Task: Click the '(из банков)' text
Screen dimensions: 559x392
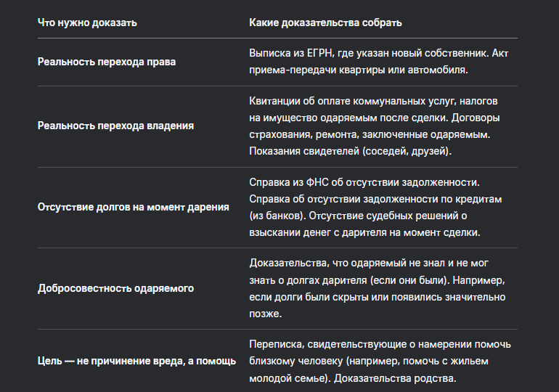Action: (277, 216)
